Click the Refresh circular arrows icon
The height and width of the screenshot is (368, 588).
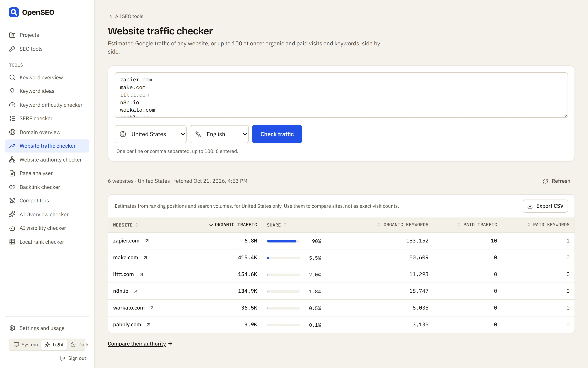[x=546, y=181]
